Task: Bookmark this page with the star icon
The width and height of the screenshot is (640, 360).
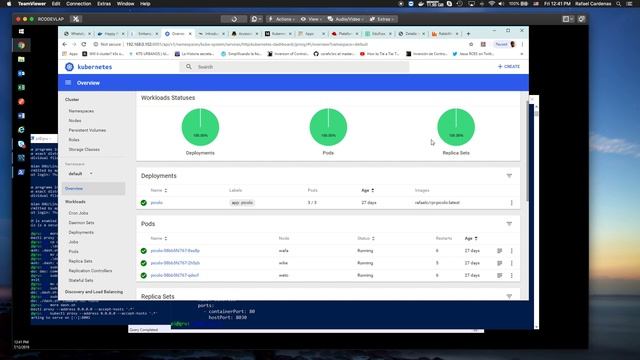Action: [x=471, y=44]
